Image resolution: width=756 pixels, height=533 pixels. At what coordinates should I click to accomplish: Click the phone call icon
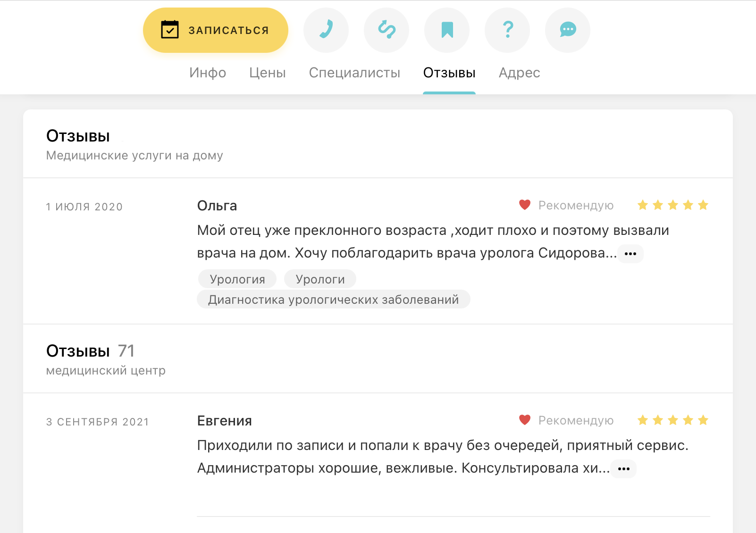[x=326, y=30]
